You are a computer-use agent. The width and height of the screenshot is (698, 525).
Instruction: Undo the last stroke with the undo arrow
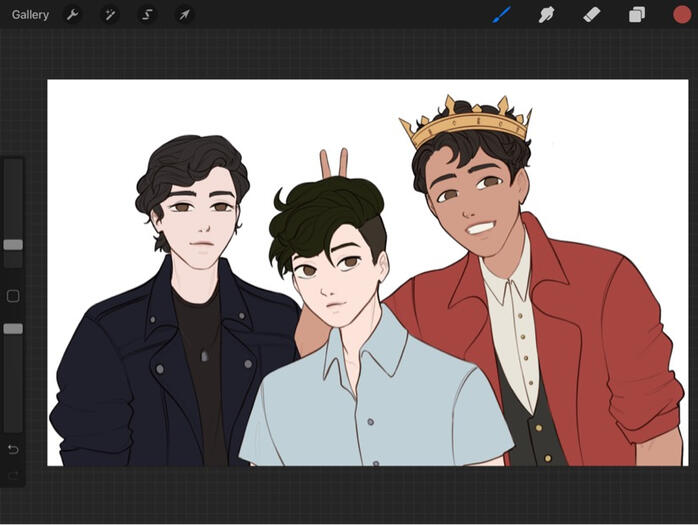coord(13,449)
